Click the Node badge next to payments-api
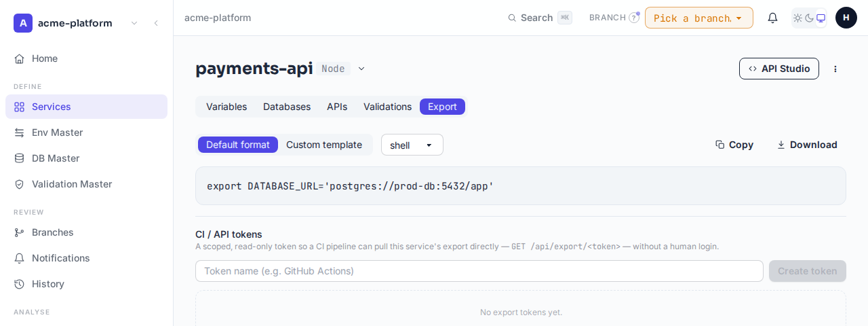The width and height of the screenshot is (868, 326). 333,69
